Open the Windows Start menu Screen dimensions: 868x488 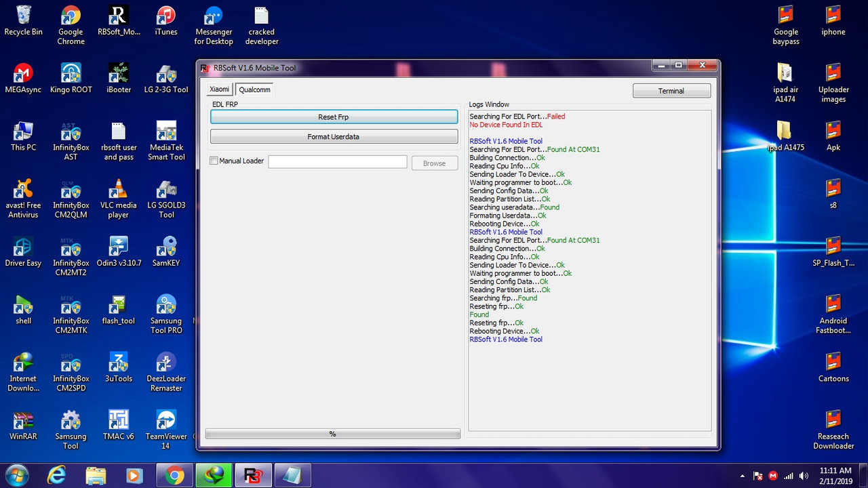(x=16, y=475)
